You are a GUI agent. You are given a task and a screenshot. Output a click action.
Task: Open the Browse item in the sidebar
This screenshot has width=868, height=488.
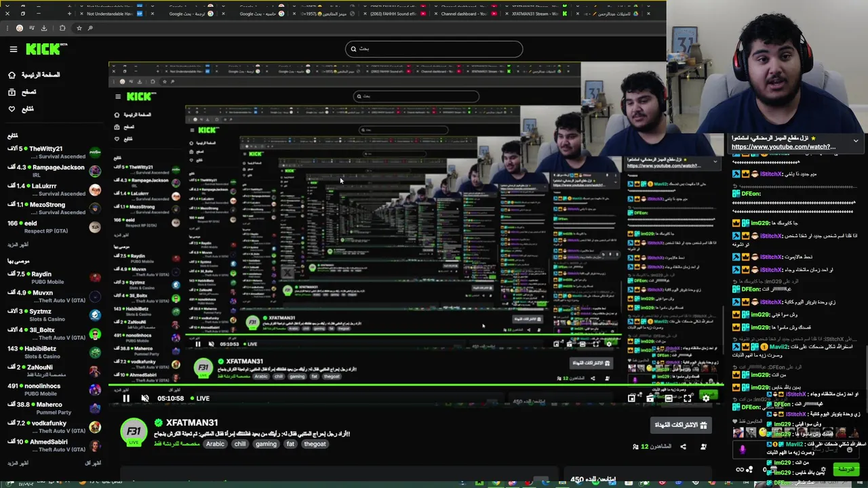(x=22, y=91)
